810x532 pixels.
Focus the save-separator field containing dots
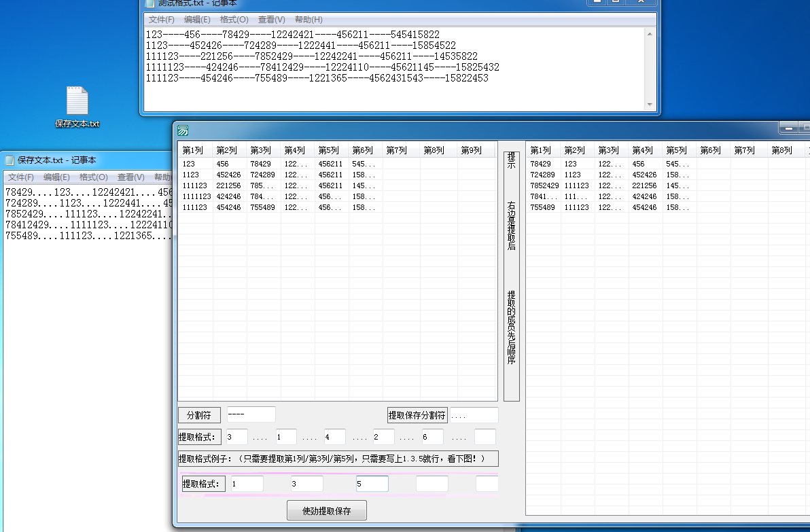[474, 415]
